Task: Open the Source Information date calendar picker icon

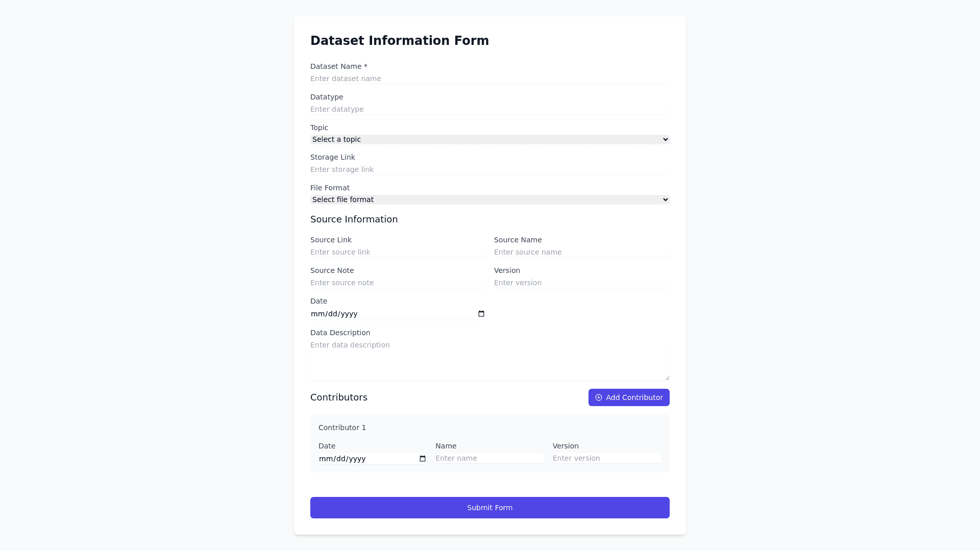Action: tap(481, 314)
